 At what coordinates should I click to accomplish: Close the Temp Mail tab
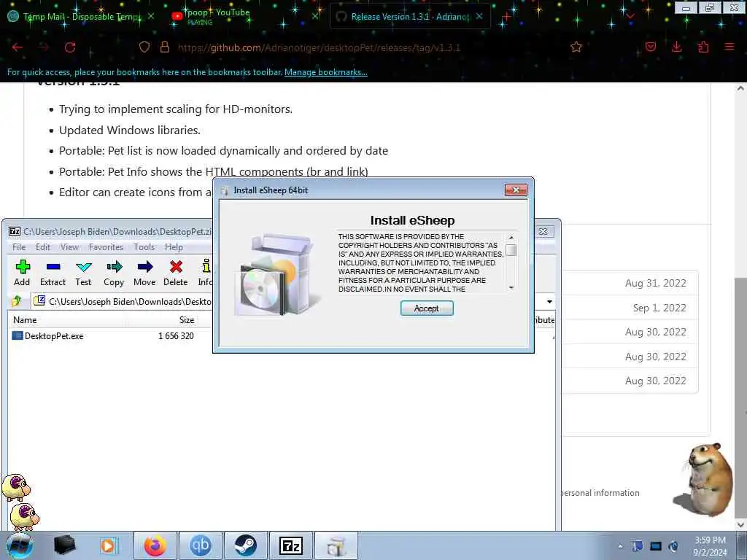click(x=151, y=16)
